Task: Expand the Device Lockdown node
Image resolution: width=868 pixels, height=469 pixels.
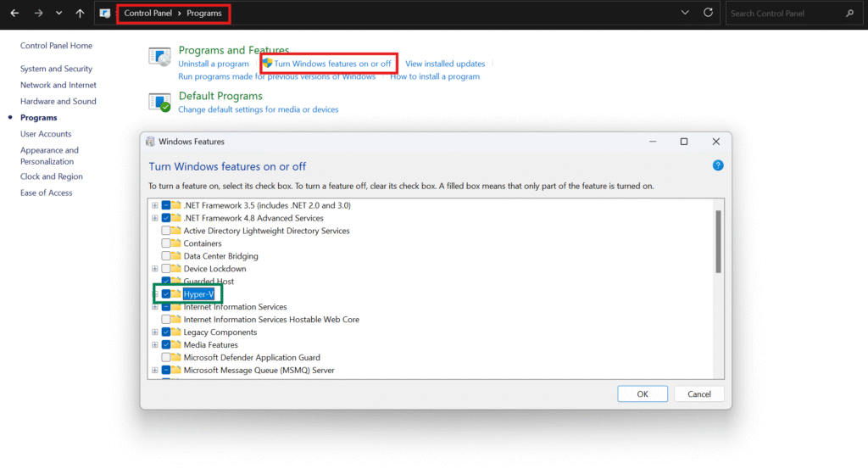Action: click(x=155, y=269)
